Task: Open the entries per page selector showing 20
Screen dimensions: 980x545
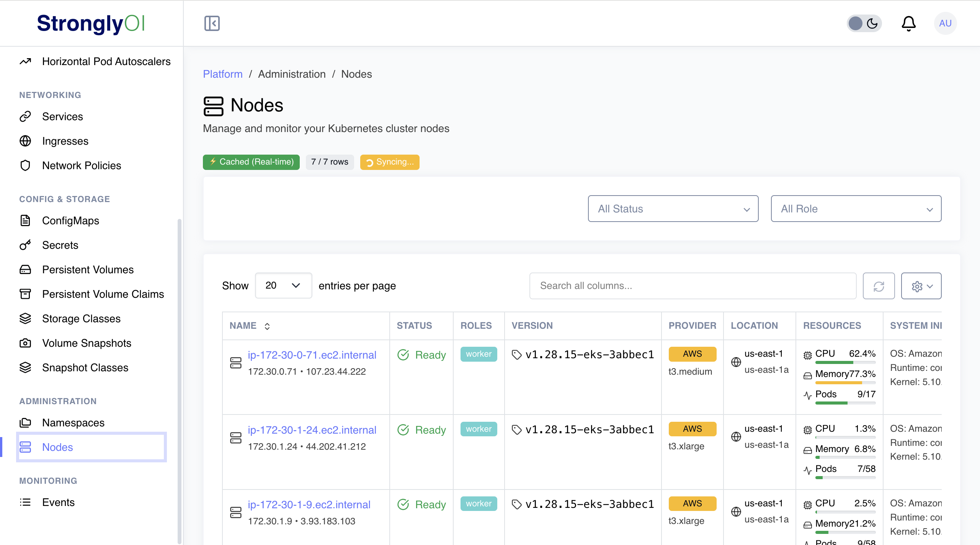Action: pyautogui.click(x=283, y=286)
